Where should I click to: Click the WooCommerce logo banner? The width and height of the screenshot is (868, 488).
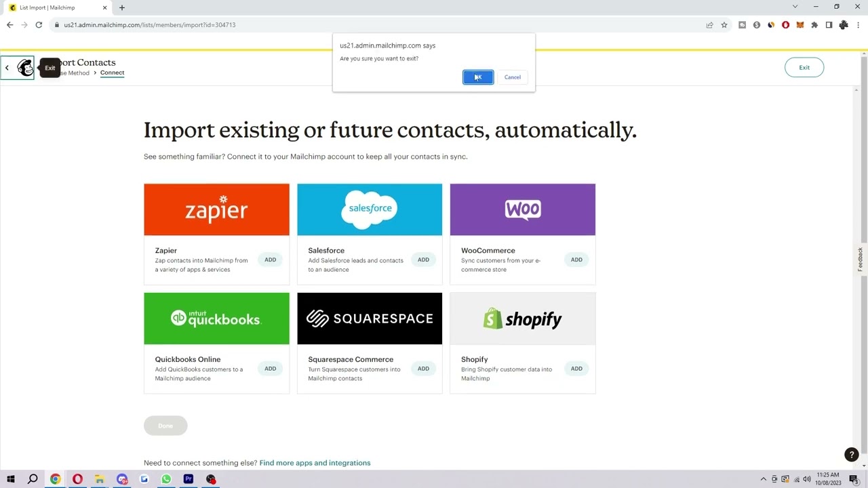pyautogui.click(x=523, y=209)
